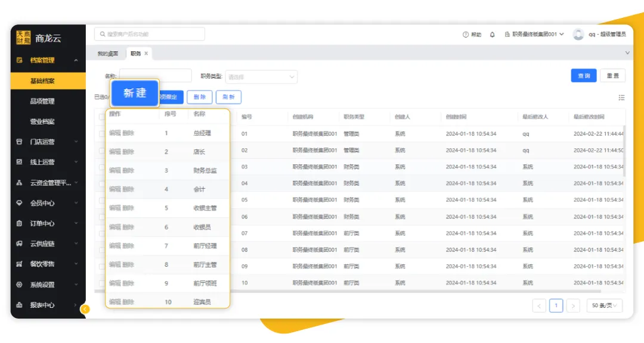Image resolution: width=644 pixels, height=343 pixels.
Task: Focus the 名称 input field
Action: coord(155,76)
